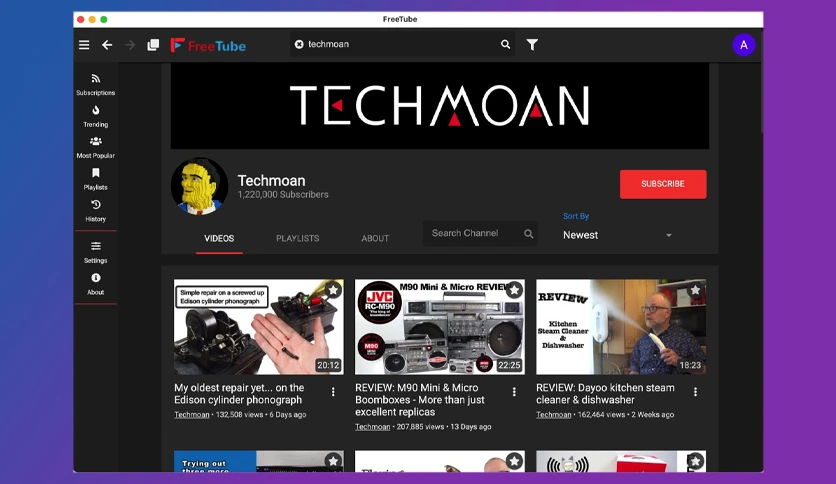836x484 pixels.
Task: Go forward with the right arrow
Action: pos(130,45)
